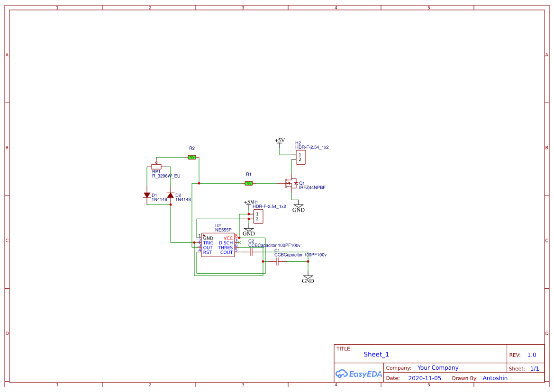This screenshot has width=554, height=392.
Task: Select the Your Company text field
Action: (x=437, y=367)
